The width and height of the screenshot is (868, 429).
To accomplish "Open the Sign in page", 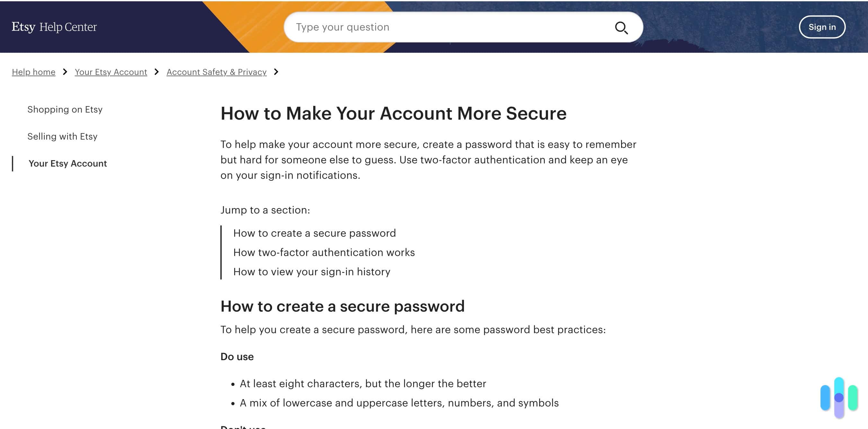I will click(x=822, y=27).
